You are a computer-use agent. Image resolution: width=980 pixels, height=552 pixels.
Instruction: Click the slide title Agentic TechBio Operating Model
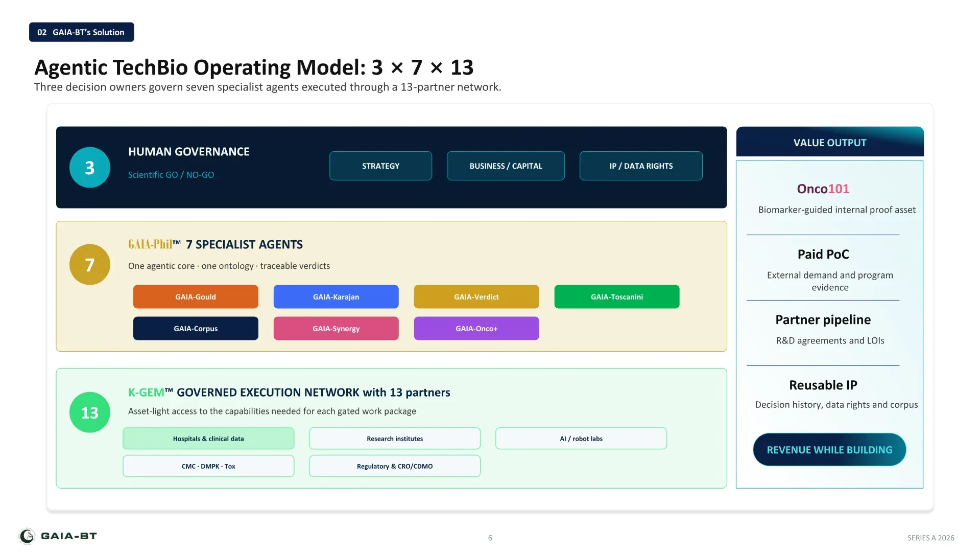pos(254,67)
